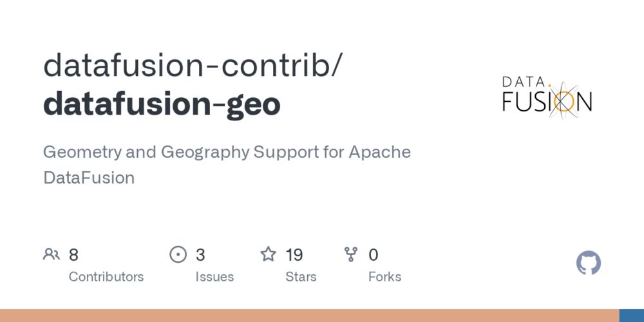This screenshot has width=644, height=322.
Task: Click the Forks branch icon
Action: (351, 254)
